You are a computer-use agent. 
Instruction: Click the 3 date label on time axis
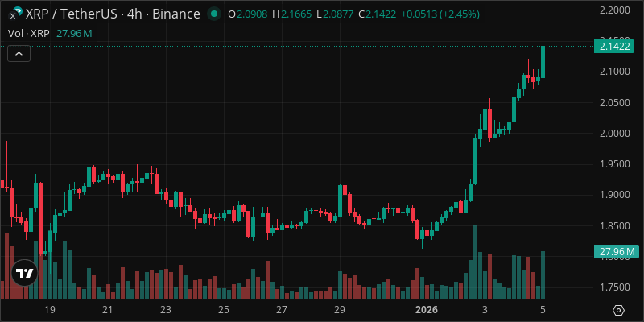(485, 309)
